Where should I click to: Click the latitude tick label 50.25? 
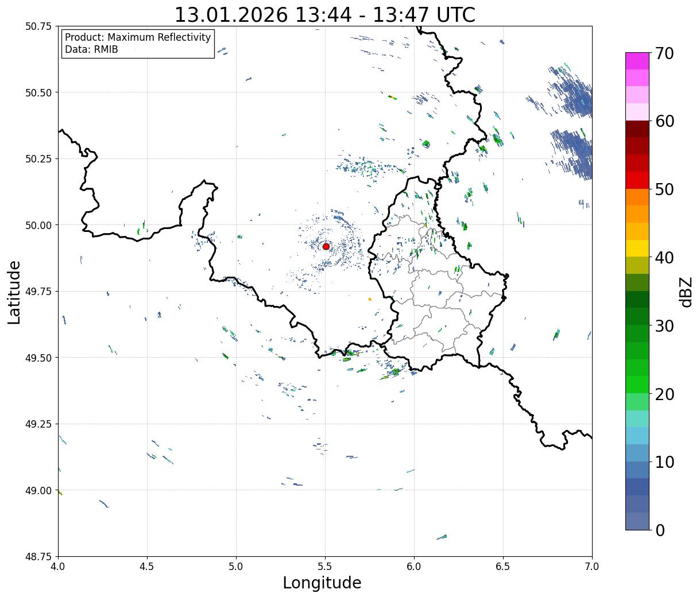(x=38, y=159)
